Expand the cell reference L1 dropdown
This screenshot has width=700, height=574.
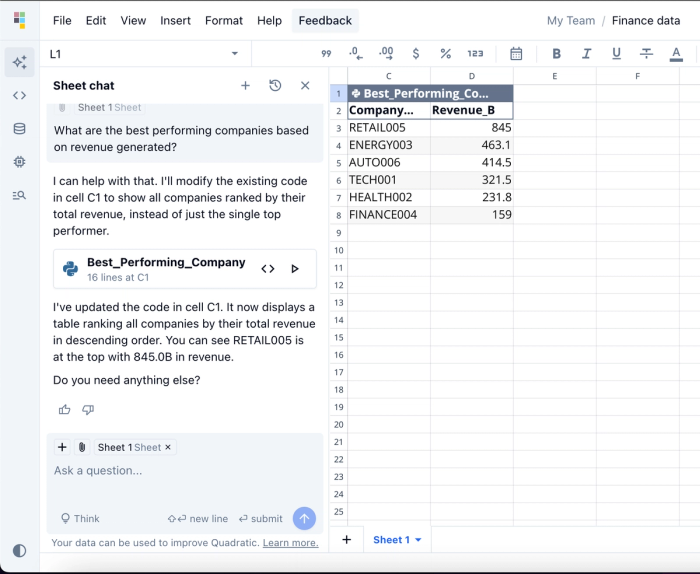[x=234, y=54]
